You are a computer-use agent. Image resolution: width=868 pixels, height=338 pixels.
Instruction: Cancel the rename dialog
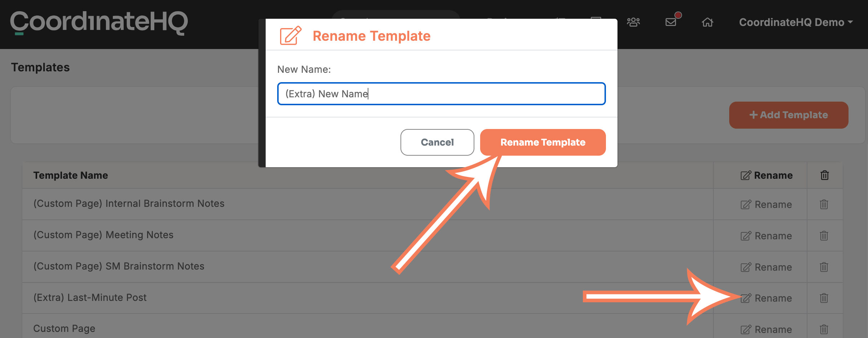[x=437, y=142]
